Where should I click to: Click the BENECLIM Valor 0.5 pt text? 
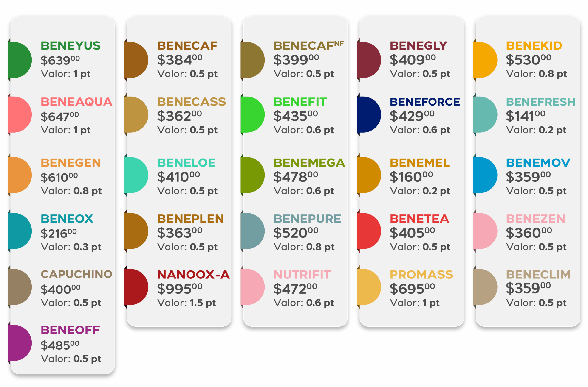[536, 303]
